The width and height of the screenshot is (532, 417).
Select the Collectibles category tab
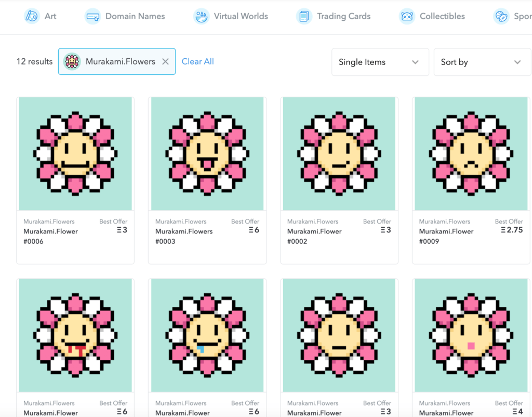[x=432, y=16]
